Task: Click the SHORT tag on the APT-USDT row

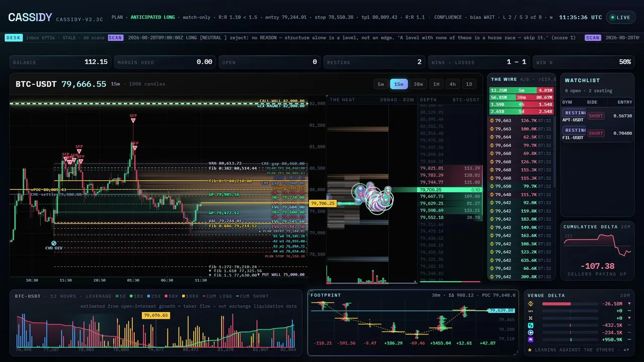Action: [596, 116]
